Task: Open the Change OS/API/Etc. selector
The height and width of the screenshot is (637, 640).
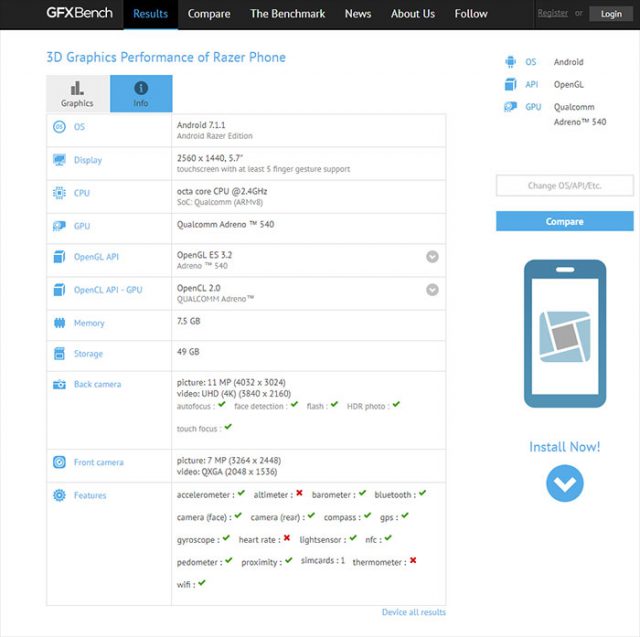Action: [565, 186]
